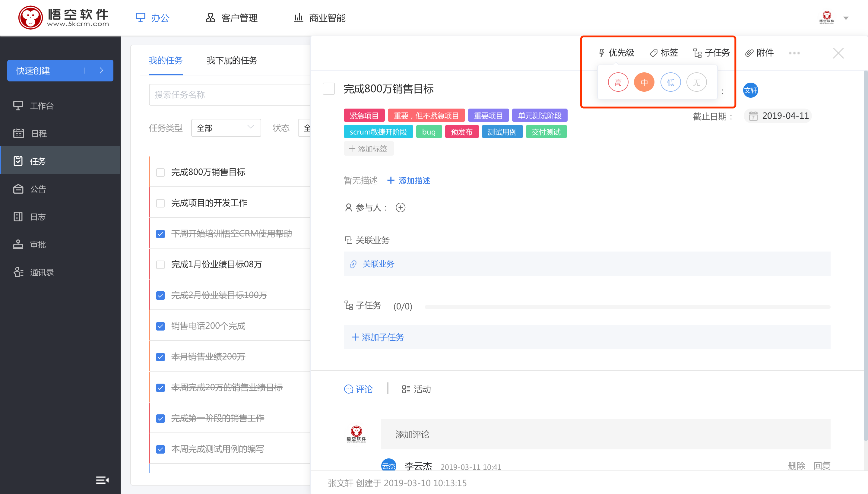Viewport: 868px width, 494px height.
Task: Click the 添加标签 button
Action: pyautogui.click(x=368, y=149)
